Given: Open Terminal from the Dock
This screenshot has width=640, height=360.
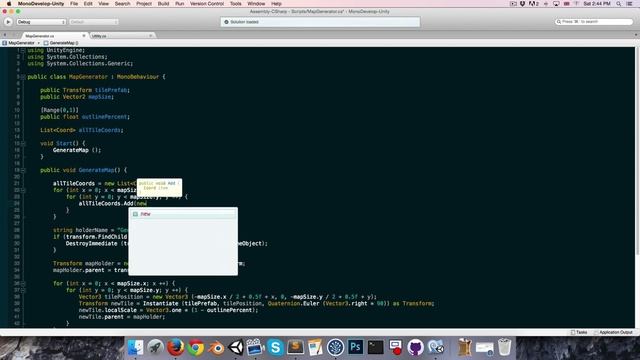Looking at the screenshot, I should tap(375, 347).
